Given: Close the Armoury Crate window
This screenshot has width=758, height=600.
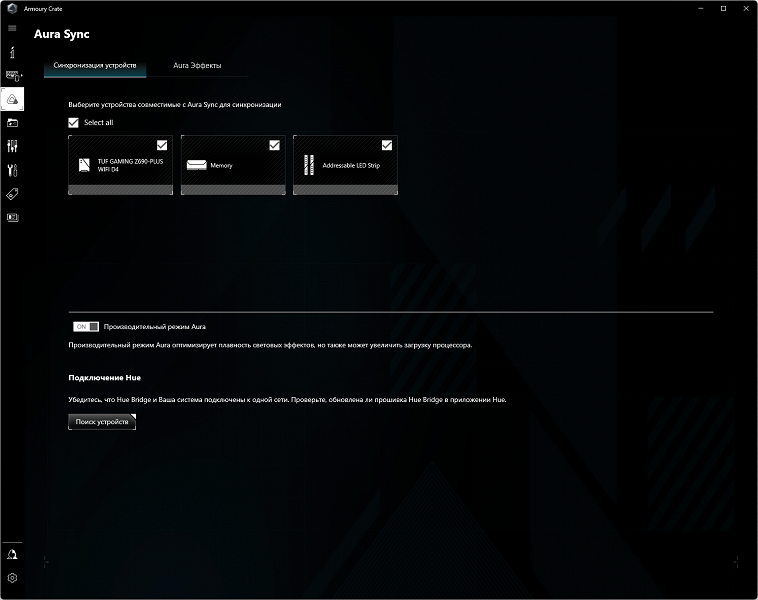Looking at the screenshot, I should (x=746, y=8).
